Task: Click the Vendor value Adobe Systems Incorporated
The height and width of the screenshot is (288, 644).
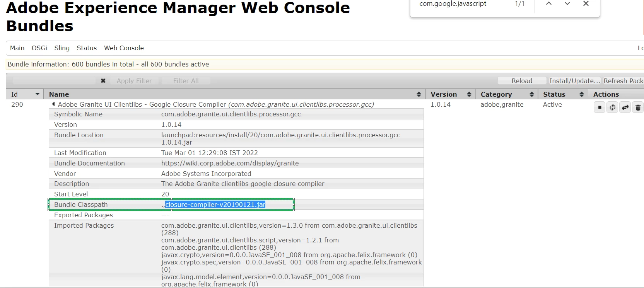Action: (x=206, y=174)
